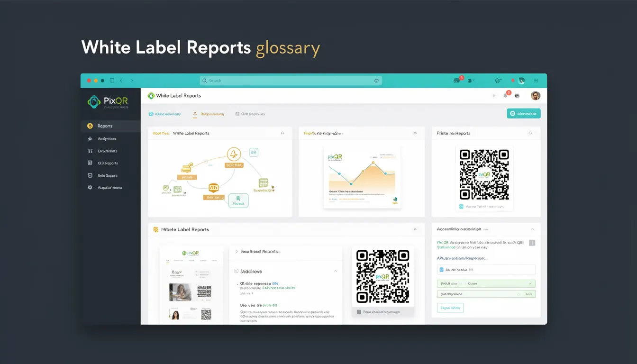Open the hamburger menu in the title bar
The height and width of the screenshot is (364, 637).
click(x=536, y=81)
